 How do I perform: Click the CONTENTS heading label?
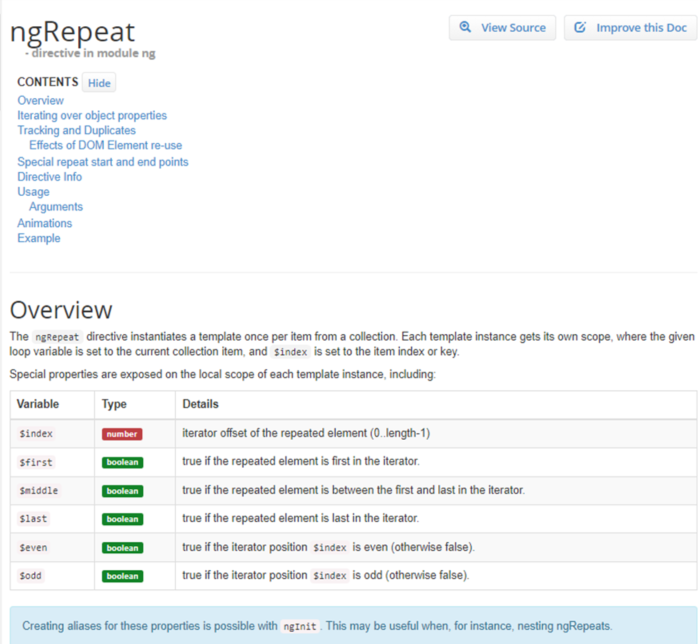(48, 82)
